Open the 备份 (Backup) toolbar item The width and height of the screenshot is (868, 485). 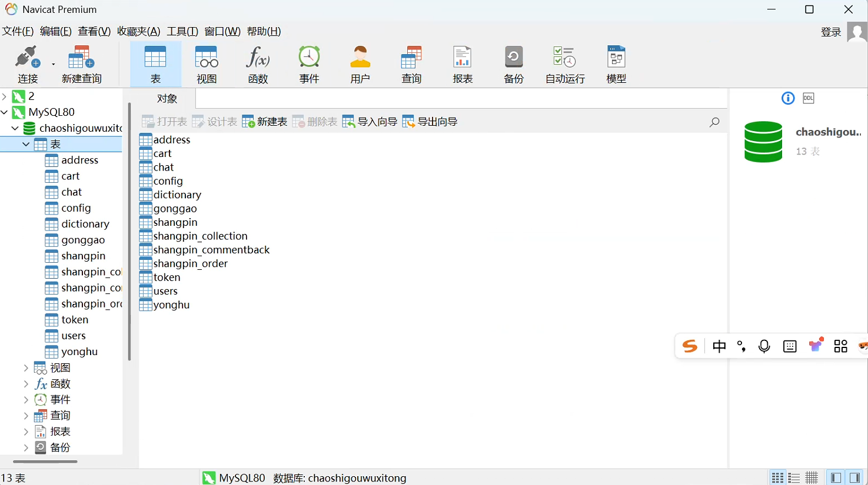[x=514, y=65]
